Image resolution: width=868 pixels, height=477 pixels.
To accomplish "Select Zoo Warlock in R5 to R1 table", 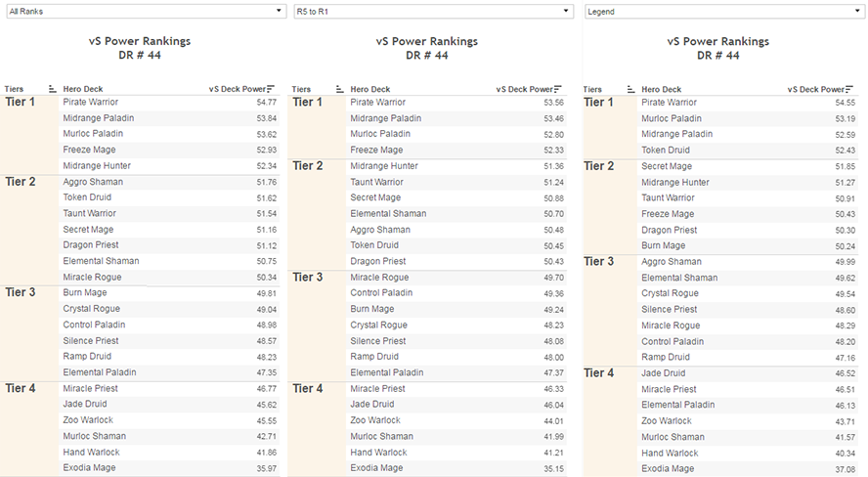I will 375,420.
